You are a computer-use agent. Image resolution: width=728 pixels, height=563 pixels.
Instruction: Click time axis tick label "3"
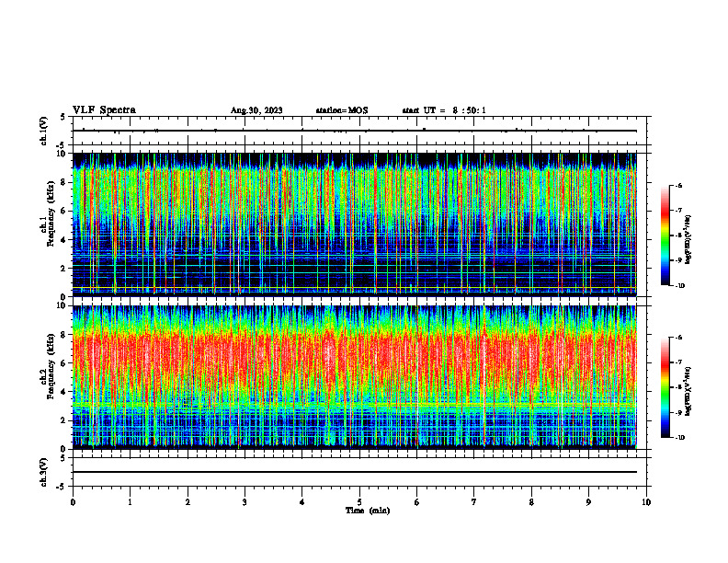tap(245, 502)
